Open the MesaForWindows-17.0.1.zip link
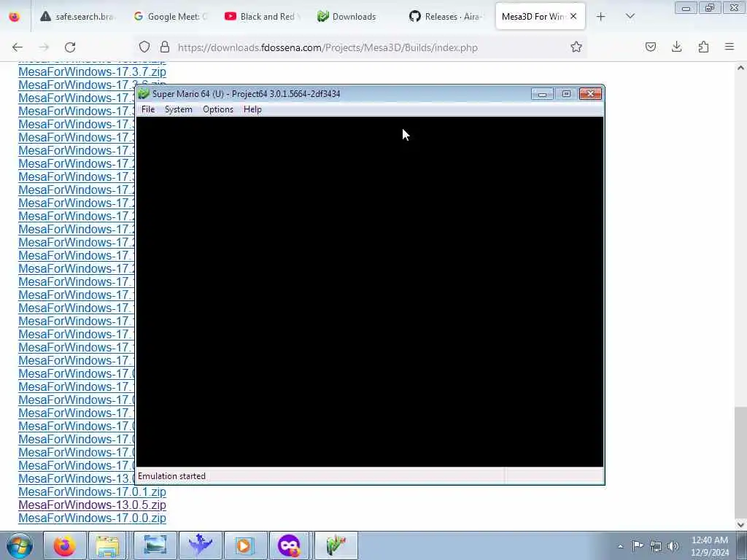The height and width of the screenshot is (560, 747). pos(93,492)
